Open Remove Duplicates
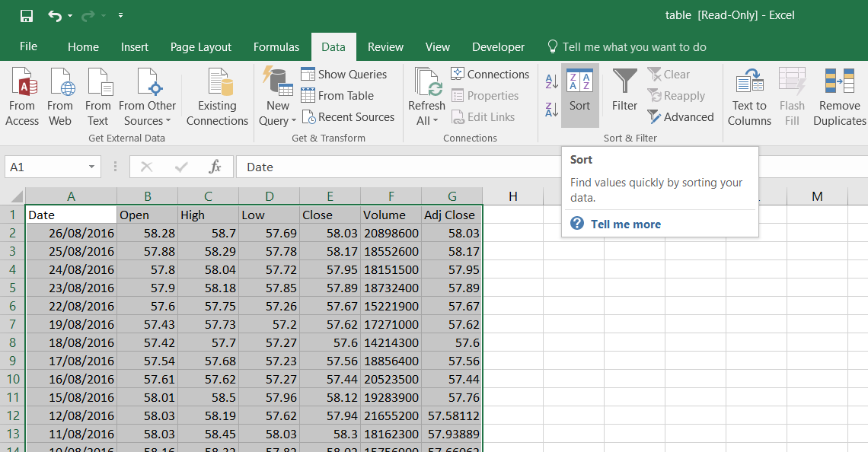The image size is (868, 452). 838,95
